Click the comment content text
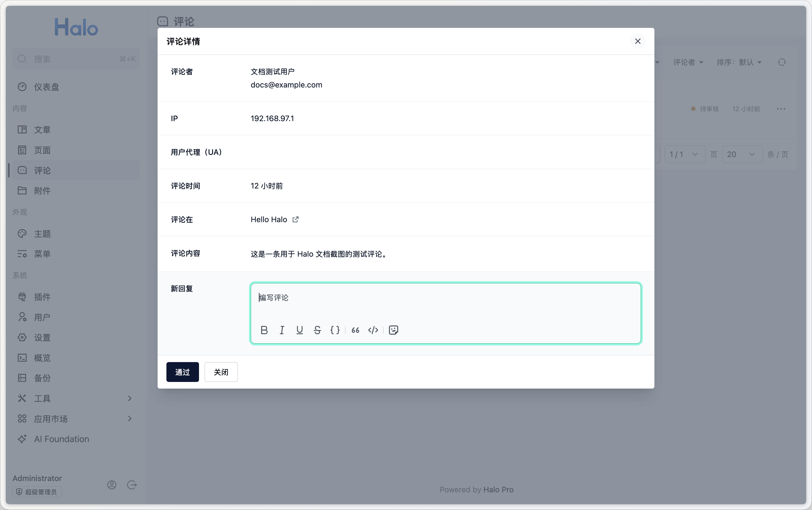Image resolution: width=812 pixels, height=510 pixels. coord(319,254)
